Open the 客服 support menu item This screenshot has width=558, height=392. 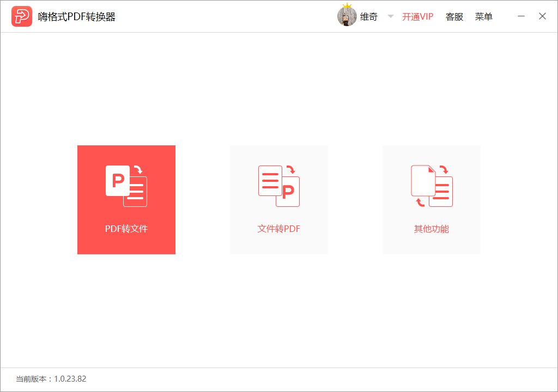pyautogui.click(x=454, y=17)
